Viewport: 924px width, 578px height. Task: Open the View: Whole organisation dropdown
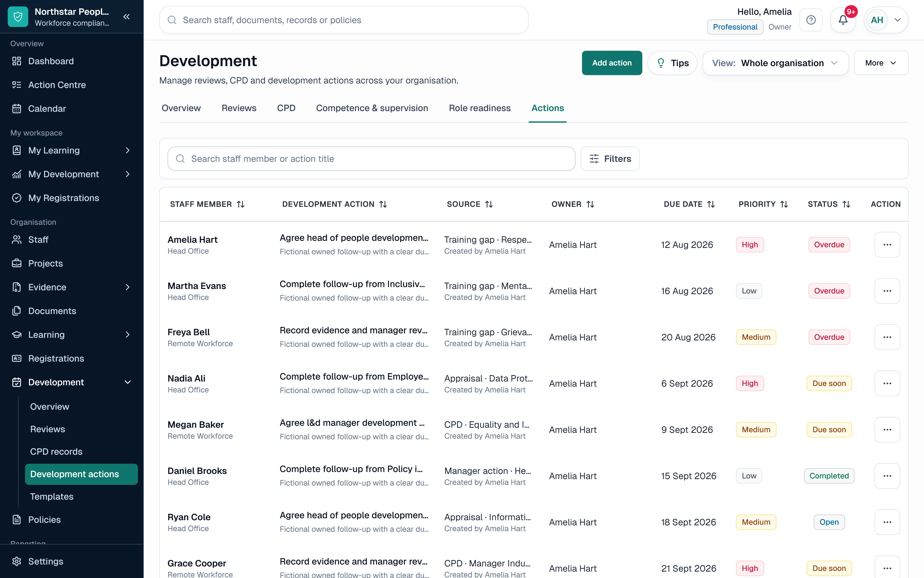775,63
